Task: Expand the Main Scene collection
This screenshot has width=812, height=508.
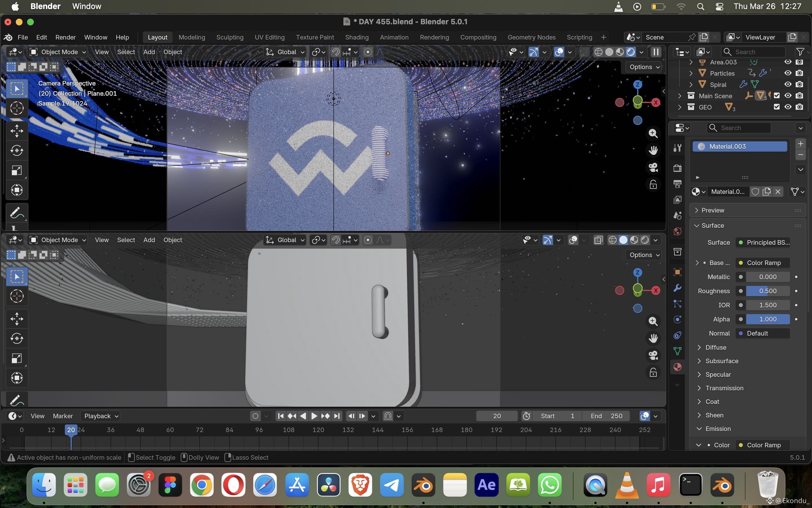Action: pos(679,96)
